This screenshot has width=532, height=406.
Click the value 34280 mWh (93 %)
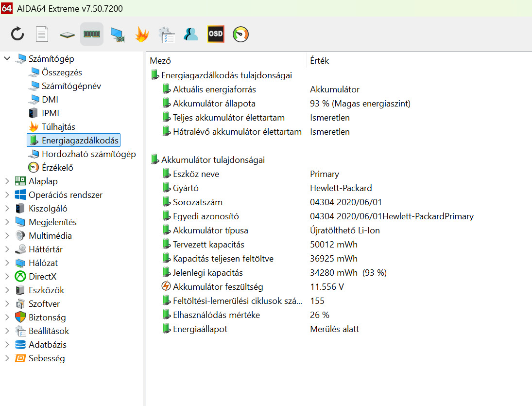click(x=348, y=273)
